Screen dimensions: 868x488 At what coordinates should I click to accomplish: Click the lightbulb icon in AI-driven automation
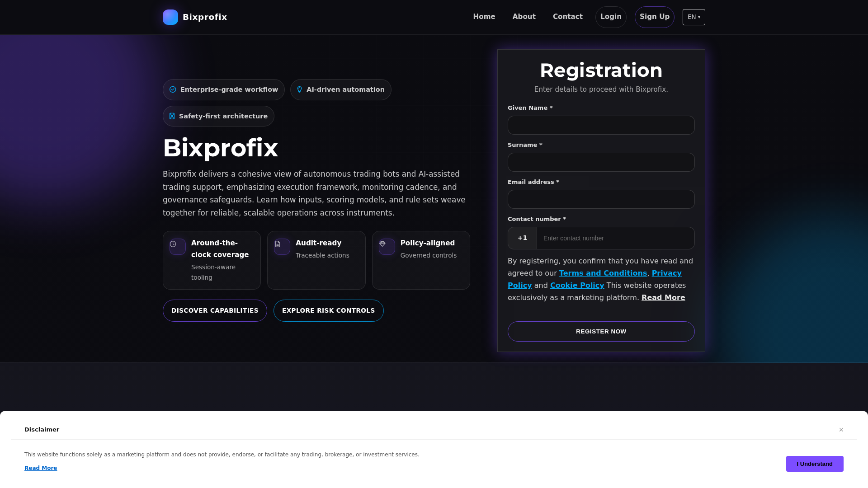pyautogui.click(x=299, y=89)
